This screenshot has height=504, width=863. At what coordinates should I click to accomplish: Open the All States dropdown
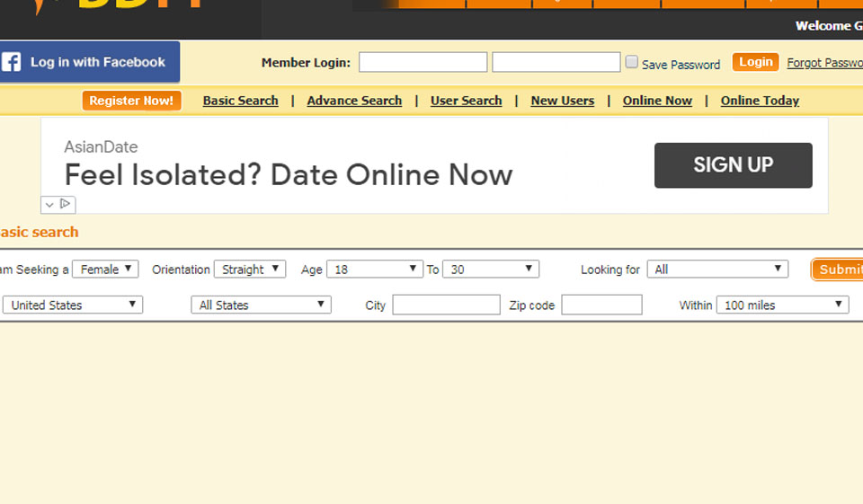click(261, 305)
